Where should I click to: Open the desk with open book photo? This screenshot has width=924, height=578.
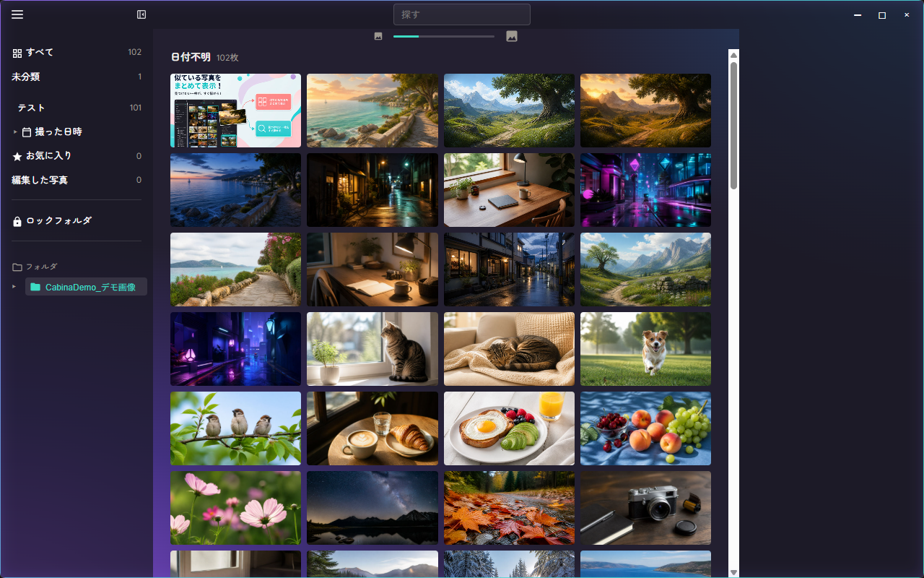coord(372,269)
